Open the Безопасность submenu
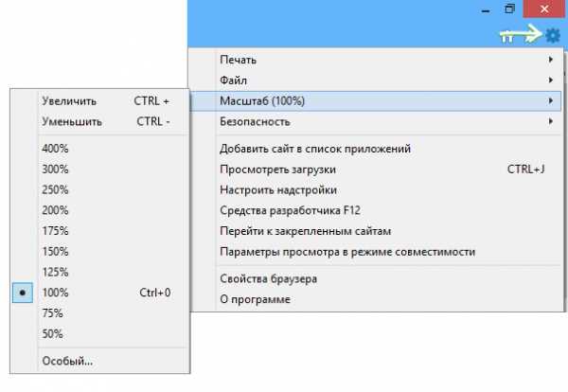Screen dimensions: 568x392 [255, 121]
